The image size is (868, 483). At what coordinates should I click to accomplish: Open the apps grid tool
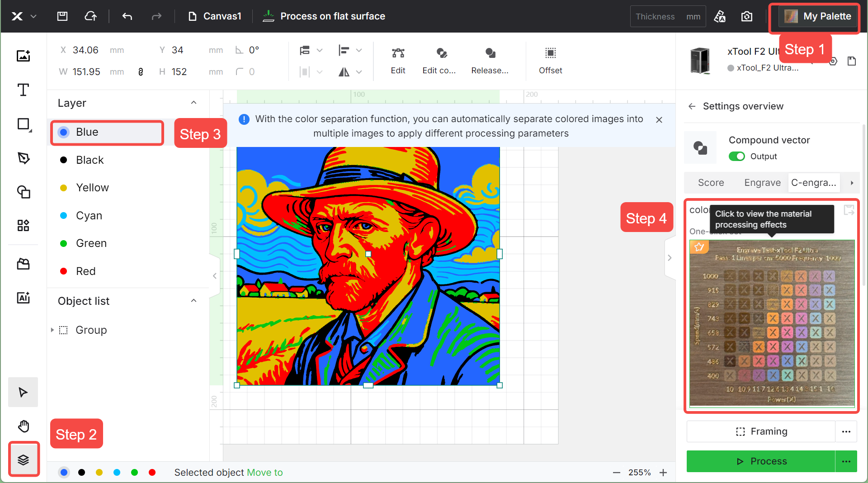[24, 225]
